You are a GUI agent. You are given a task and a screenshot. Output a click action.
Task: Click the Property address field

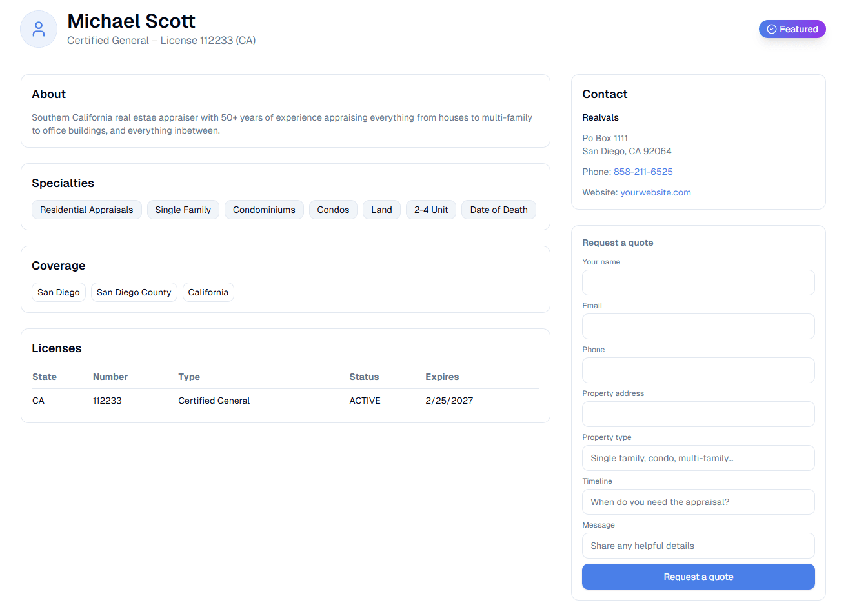[x=698, y=414]
